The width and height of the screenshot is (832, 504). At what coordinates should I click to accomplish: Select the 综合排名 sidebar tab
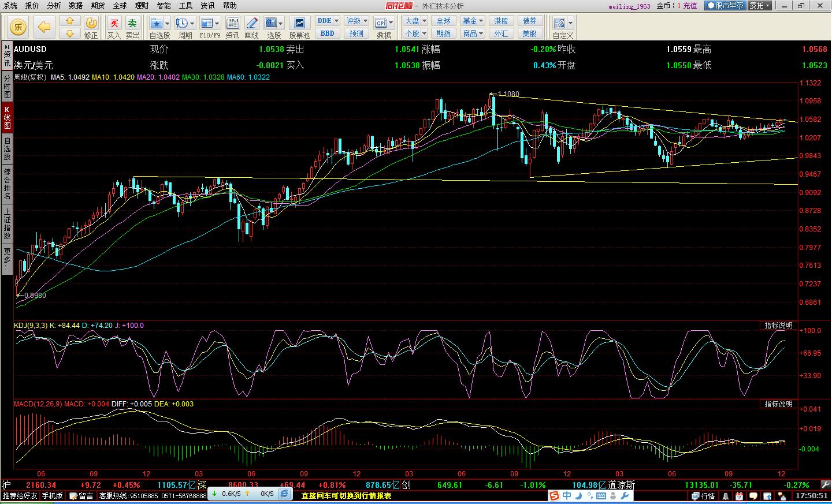(x=7, y=184)
